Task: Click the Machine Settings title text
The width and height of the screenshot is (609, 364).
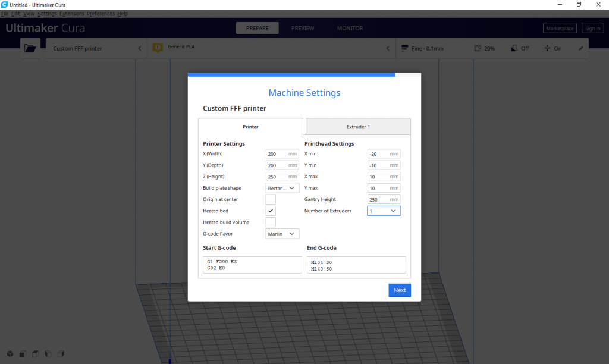Action: click(304, 93)
